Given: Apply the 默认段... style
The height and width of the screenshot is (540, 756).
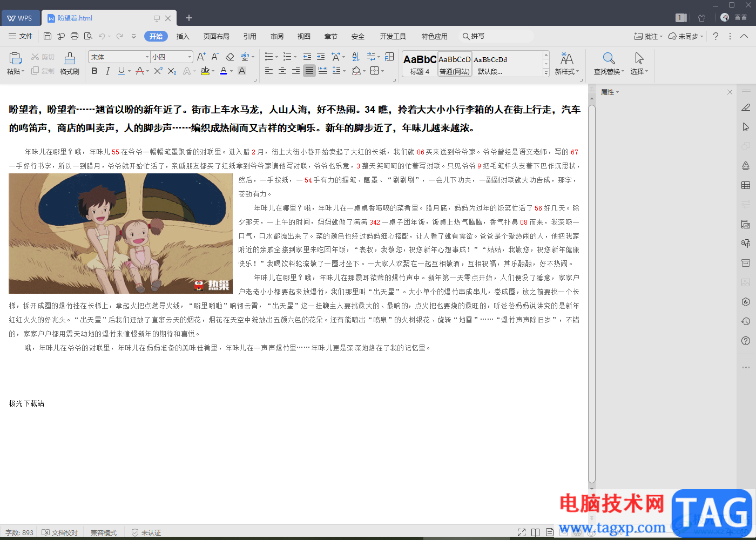Looking at the screenshot, I should pyautogui.click(x=490, y=64).
